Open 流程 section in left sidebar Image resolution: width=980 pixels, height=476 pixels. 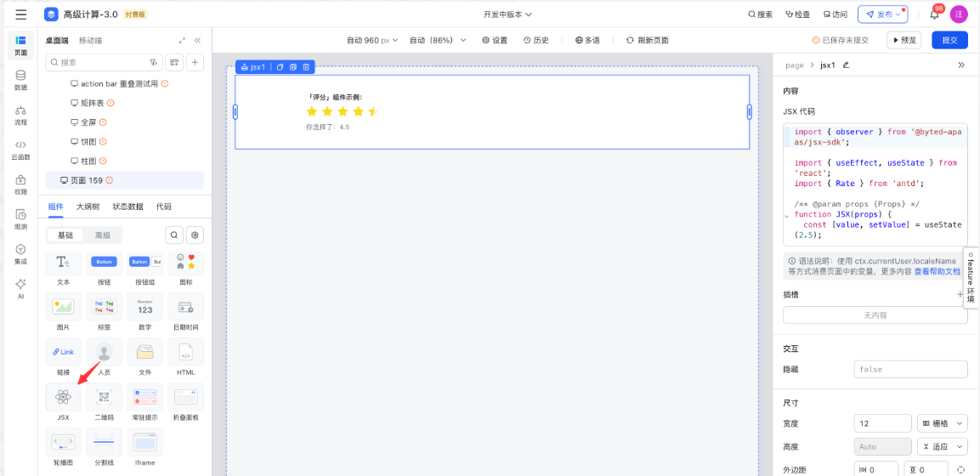coord(20,115)
